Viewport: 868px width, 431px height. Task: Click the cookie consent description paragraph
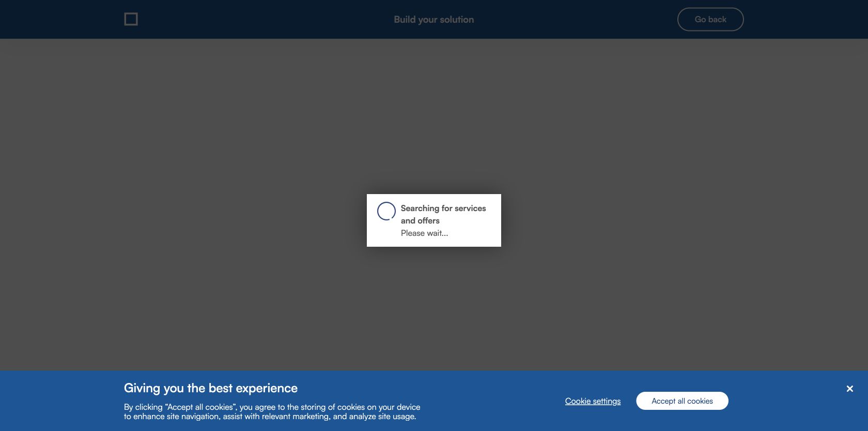tap(272, 412)
